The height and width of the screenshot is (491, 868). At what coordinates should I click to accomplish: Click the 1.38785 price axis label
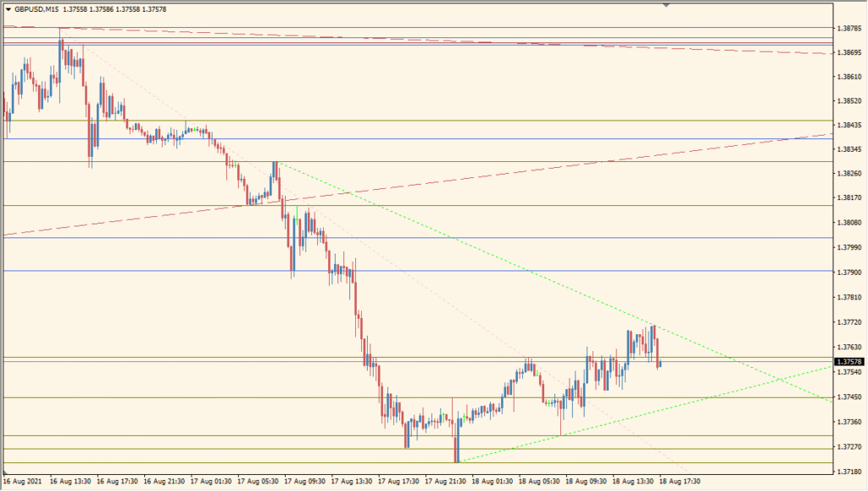point(849,28)
